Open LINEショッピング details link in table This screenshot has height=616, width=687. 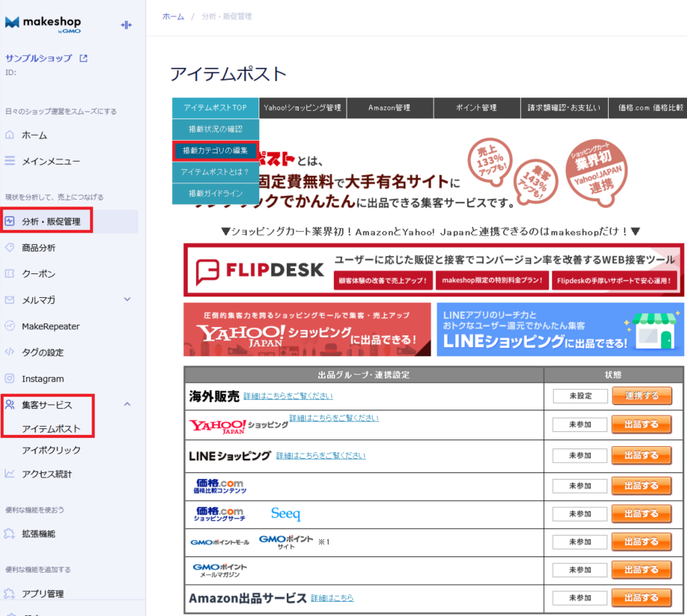click(320, 456)
